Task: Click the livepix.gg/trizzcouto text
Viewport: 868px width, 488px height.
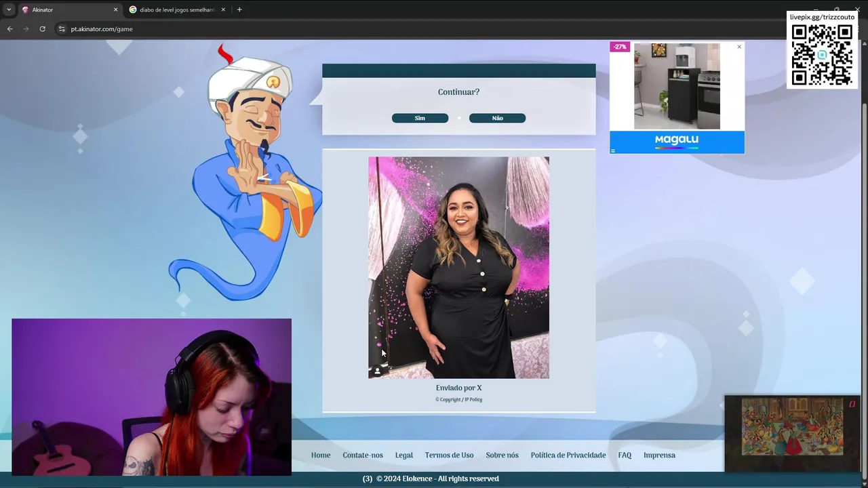Action: [x=822, y=17]
